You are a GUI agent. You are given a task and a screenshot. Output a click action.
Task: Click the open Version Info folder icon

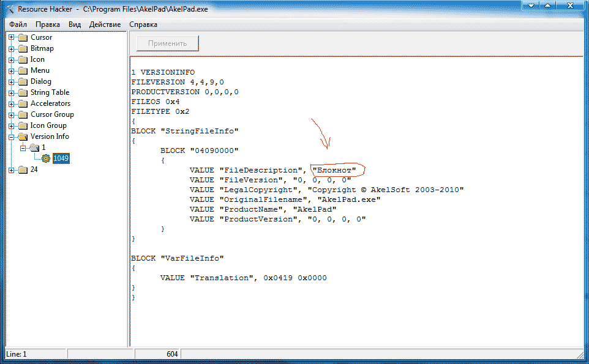(23, 136)
